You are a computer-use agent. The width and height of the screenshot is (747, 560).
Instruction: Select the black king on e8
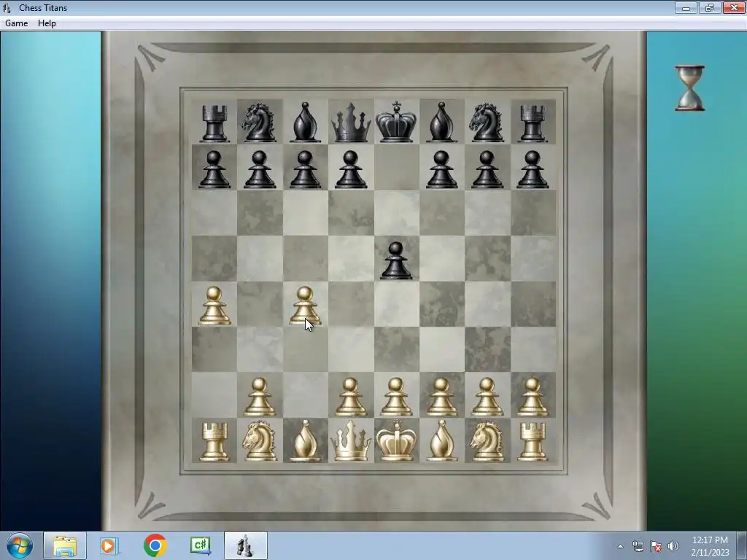click(x=396, y=122)
